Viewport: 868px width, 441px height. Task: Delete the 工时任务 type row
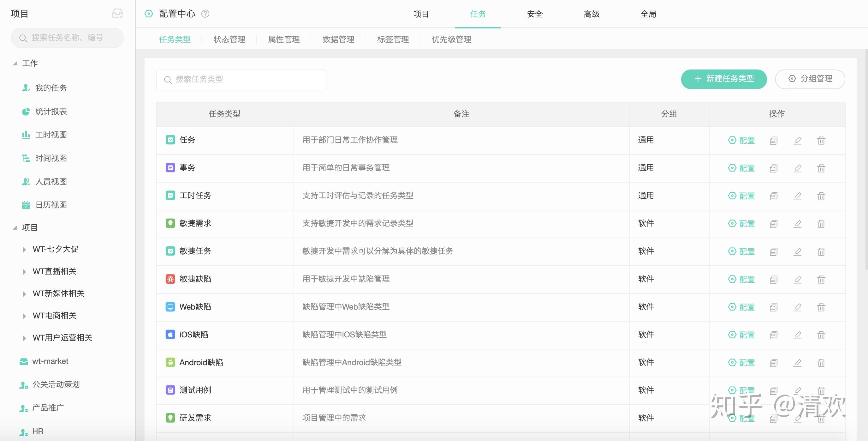coord(821,196)
